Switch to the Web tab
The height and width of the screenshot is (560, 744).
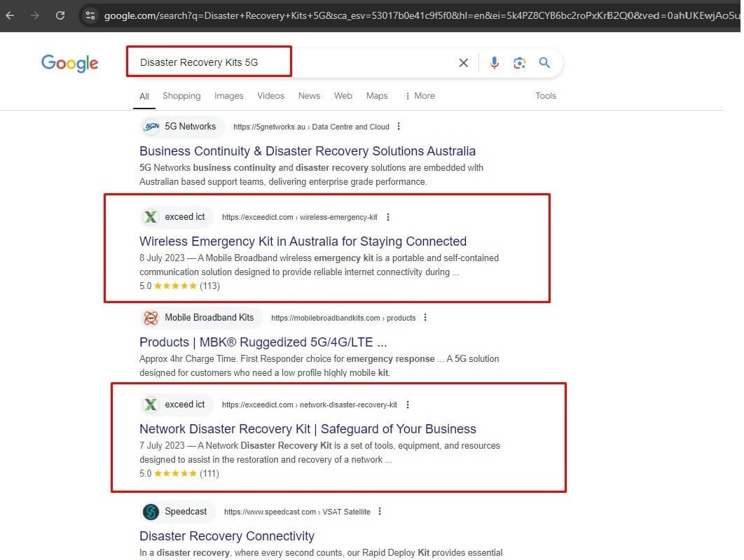[x=343, y=96]
